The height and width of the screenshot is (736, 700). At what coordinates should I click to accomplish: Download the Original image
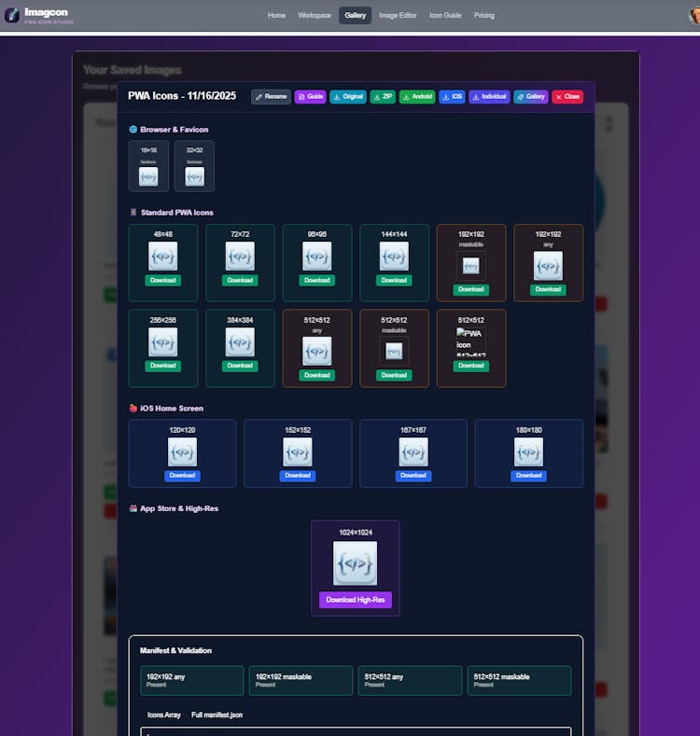[347, 96]
